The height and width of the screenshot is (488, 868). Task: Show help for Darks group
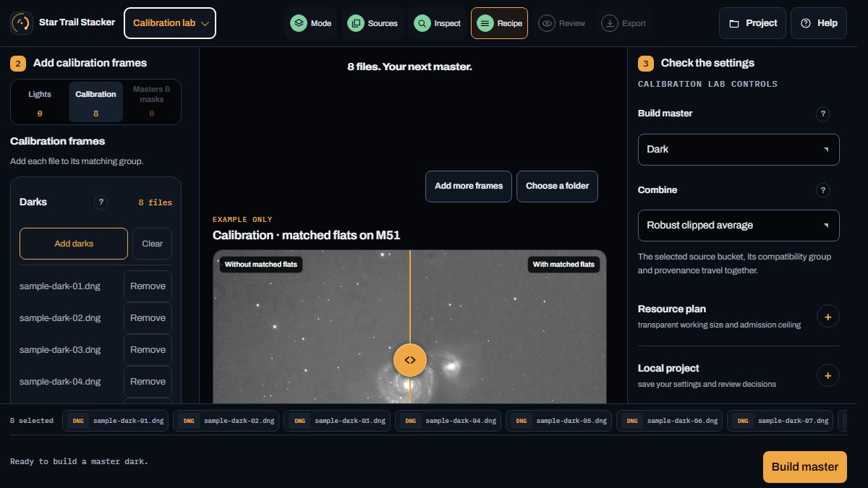click(101, 202)
